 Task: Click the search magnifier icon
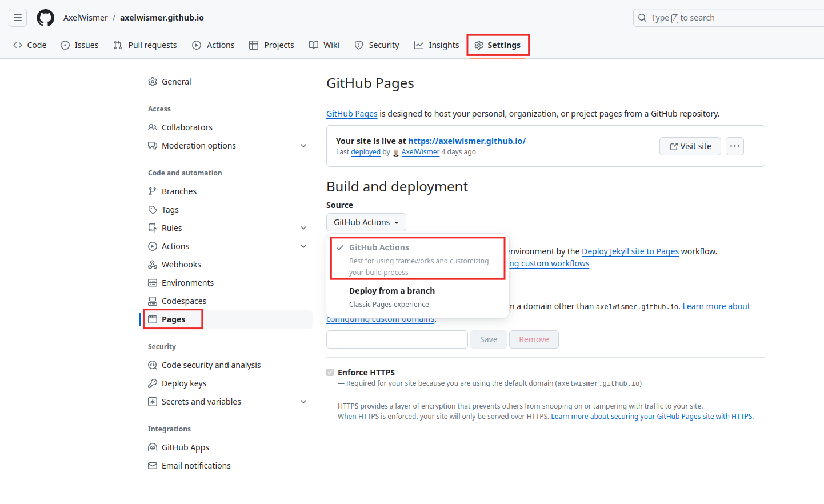coord(643,18)
